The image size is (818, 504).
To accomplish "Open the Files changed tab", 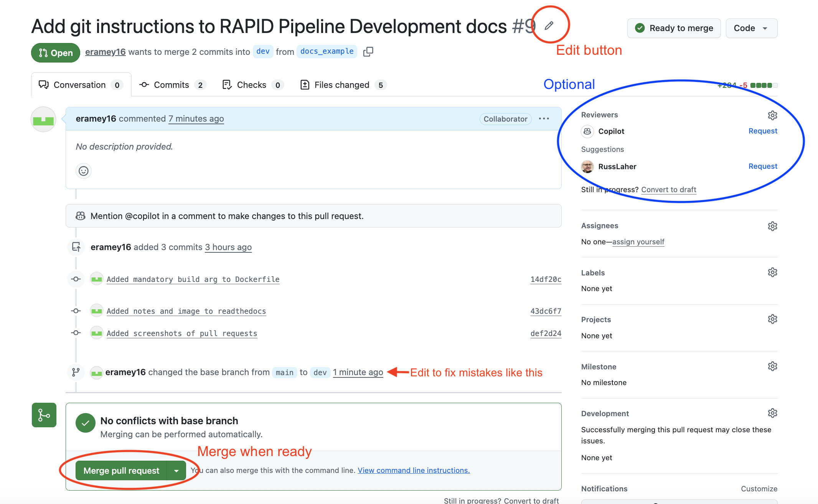I will (x=343, y=85).
